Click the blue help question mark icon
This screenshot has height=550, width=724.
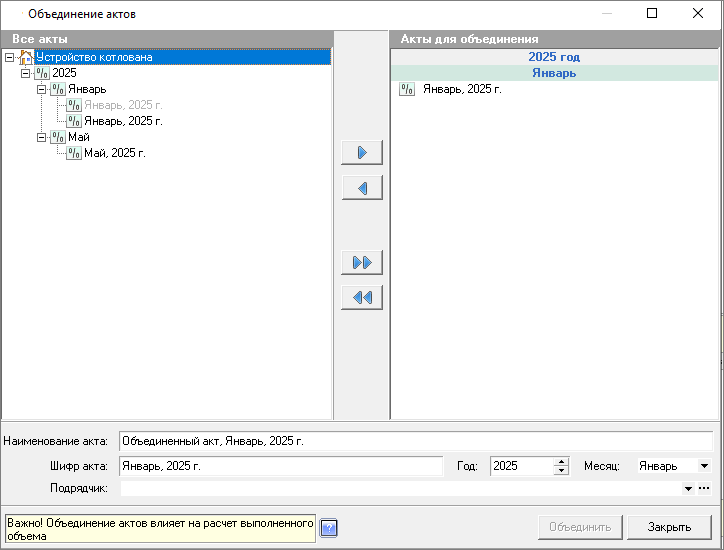[329, 527]
